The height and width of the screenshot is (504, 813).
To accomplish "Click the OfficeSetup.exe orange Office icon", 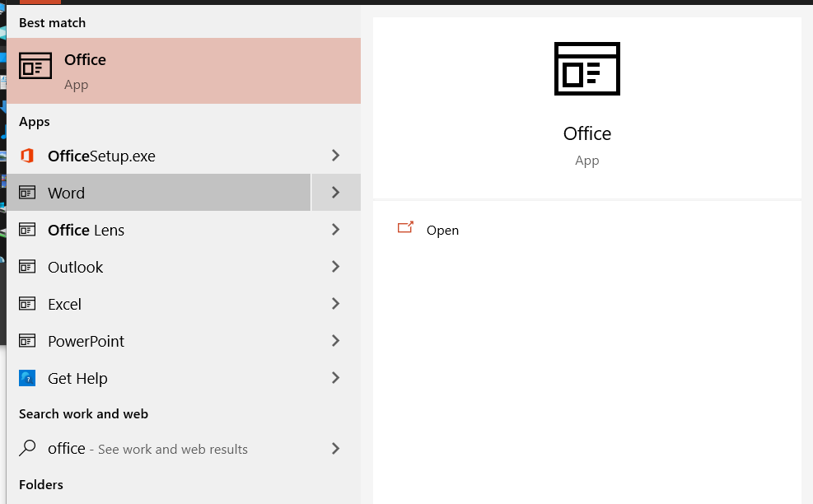I will (x=27, y=156).
